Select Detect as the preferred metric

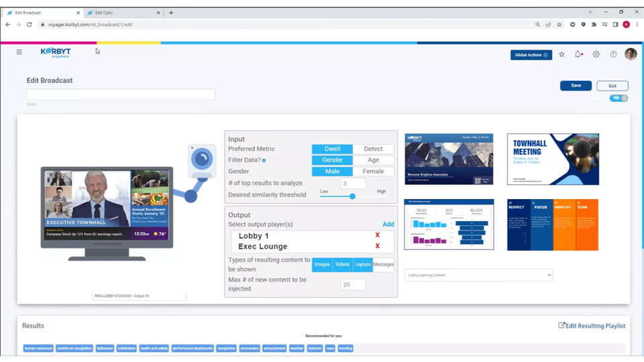pyautogui.click(x=373, y=149)
